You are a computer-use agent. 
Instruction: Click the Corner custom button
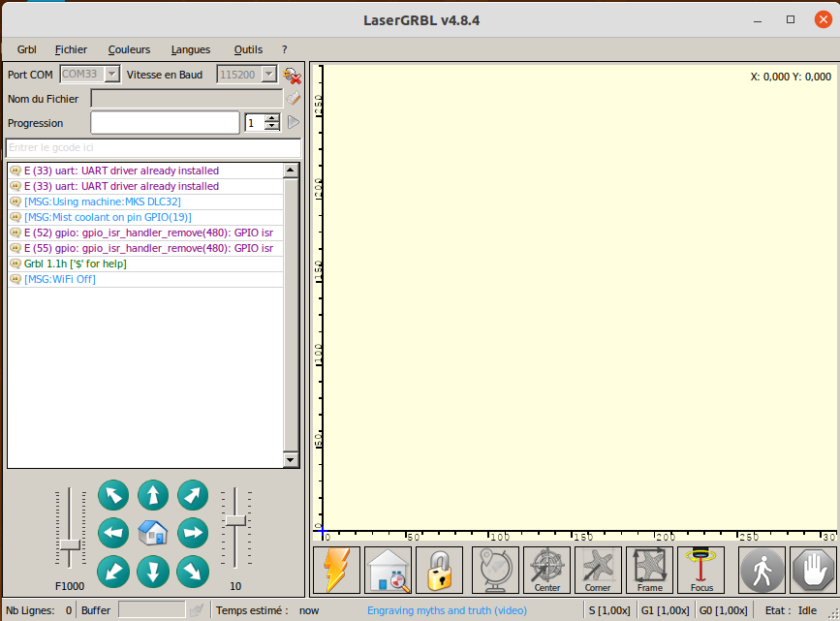pos(599,570)
